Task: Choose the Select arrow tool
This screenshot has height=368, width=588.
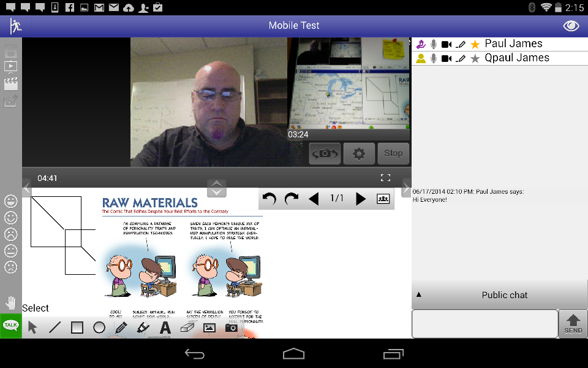Action: [32, 328]
